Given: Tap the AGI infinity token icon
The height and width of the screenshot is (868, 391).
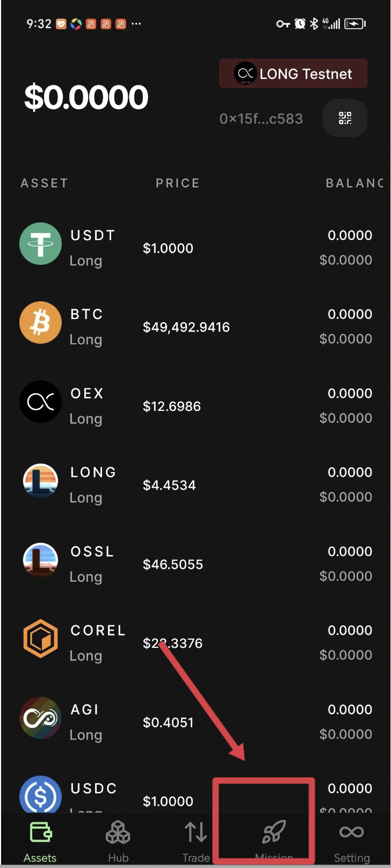Looking at the screenshot, I should point(40,718).
